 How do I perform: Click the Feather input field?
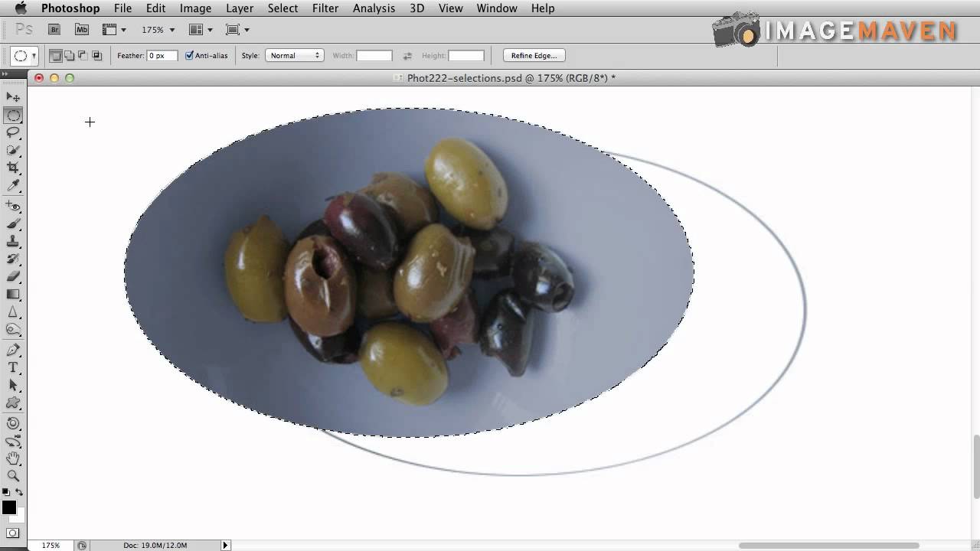[x=162, y=56]
